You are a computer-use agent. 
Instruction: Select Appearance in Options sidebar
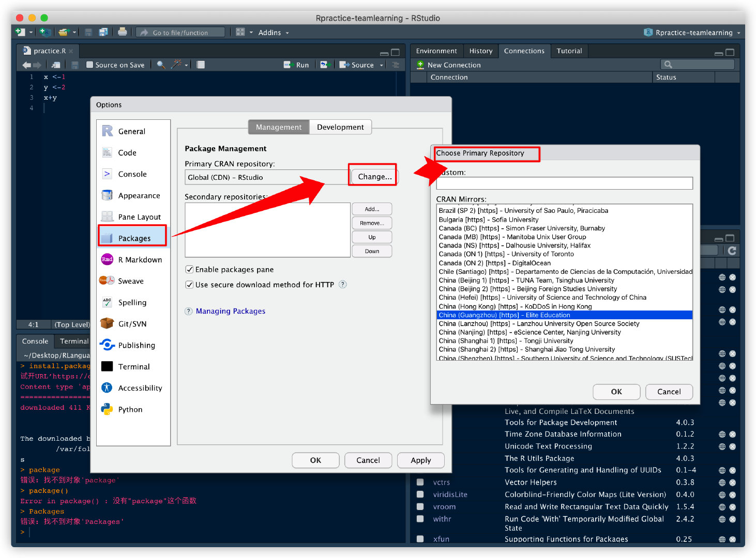133,195
